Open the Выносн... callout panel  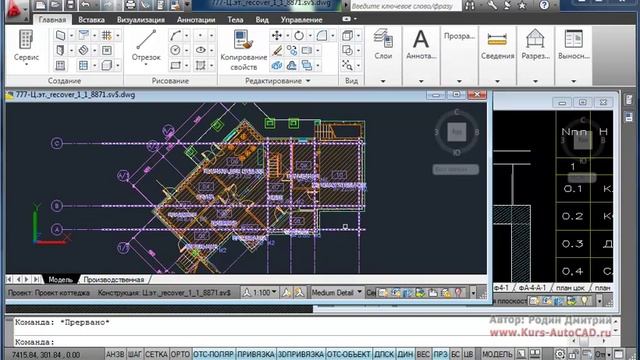(x=573, y=44)
